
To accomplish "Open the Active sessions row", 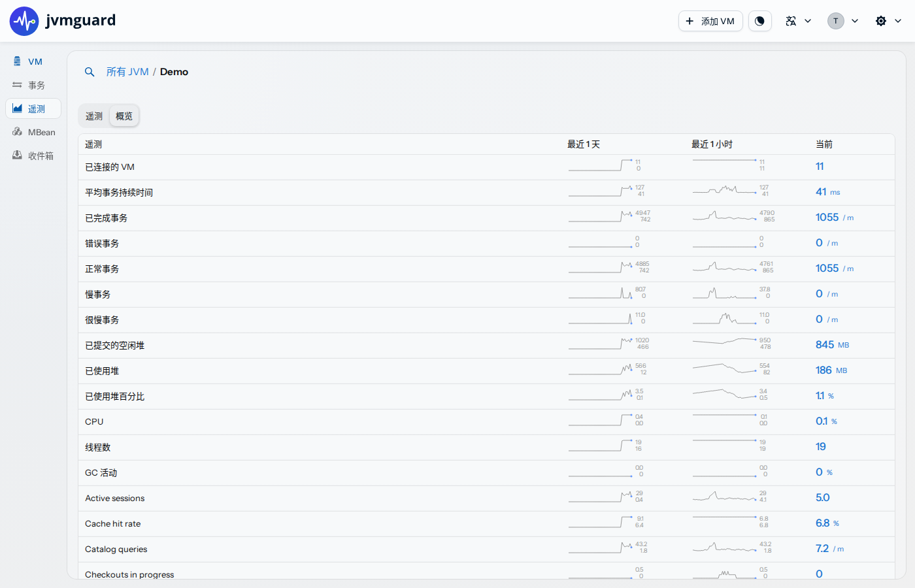I will pyautogui.click(x=487, y=498).
